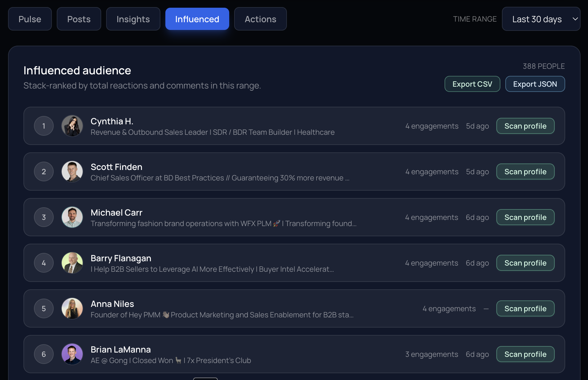Click the rank badge for Scott Finden

pyautogui.click(x=43, y=171)
